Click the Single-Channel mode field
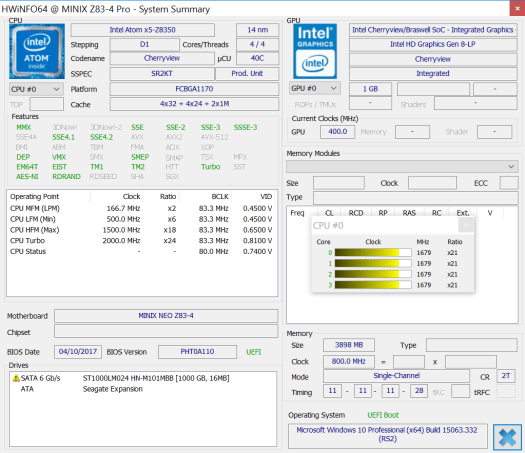Screen dimensions: 525x453 pos(396,376)
